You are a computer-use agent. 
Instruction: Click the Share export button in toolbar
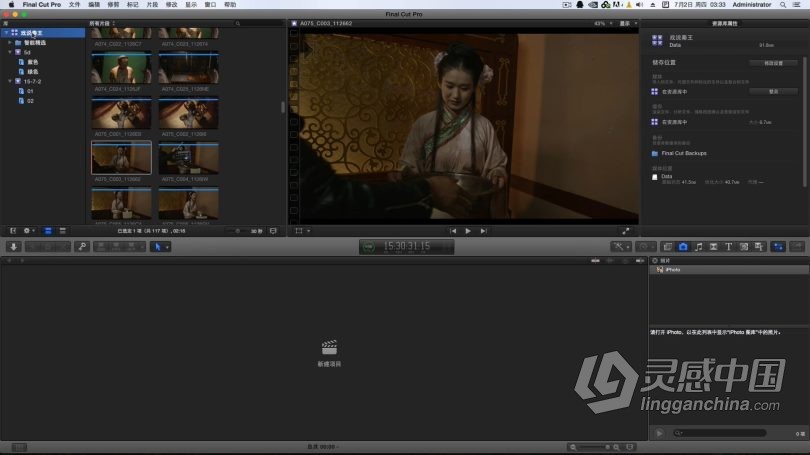pyautogui.click(x=797, y=247)
